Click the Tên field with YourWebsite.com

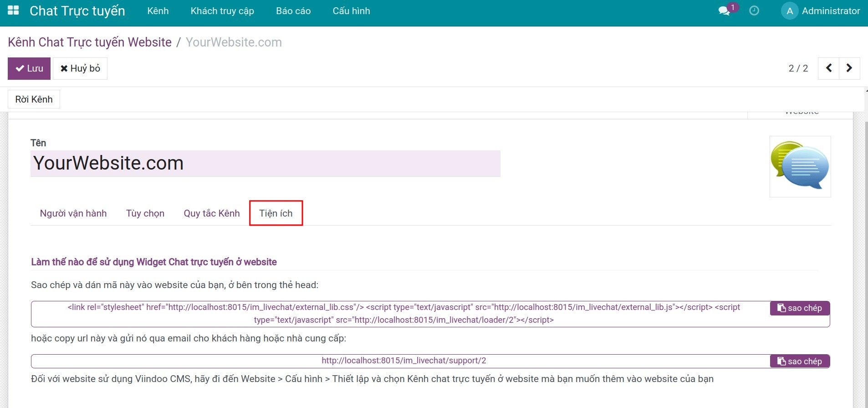click(265, 163)
